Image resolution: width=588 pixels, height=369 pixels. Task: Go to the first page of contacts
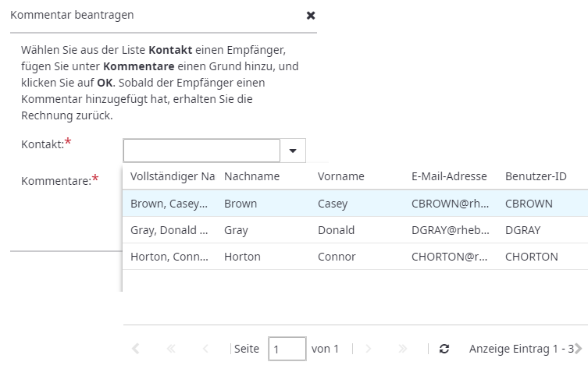[x=171, y=349]
